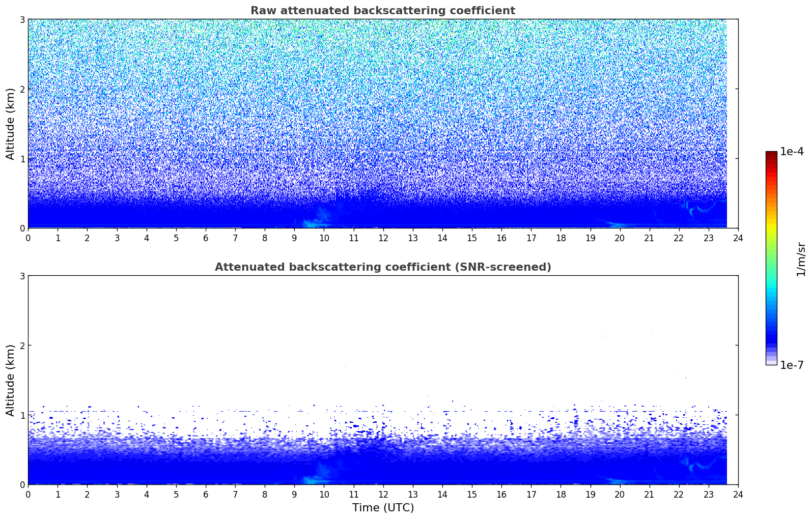Click the red top of the colorbar

(771, 155)
